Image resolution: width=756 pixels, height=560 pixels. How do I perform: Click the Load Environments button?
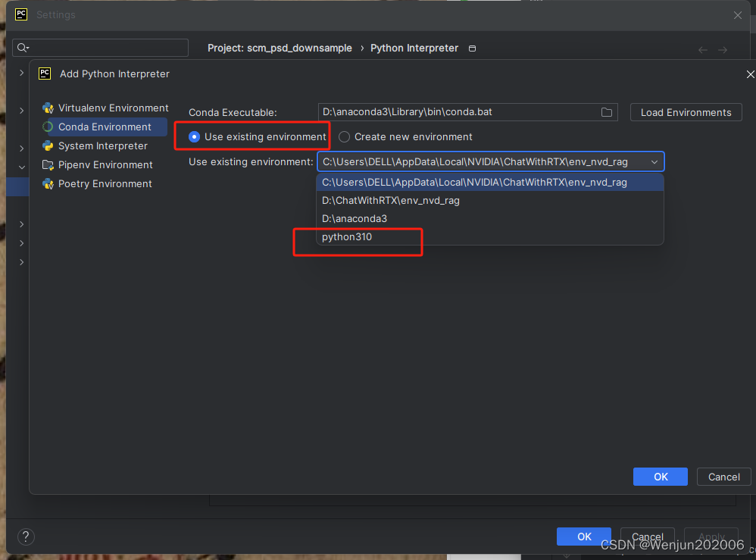click(686, 111)
